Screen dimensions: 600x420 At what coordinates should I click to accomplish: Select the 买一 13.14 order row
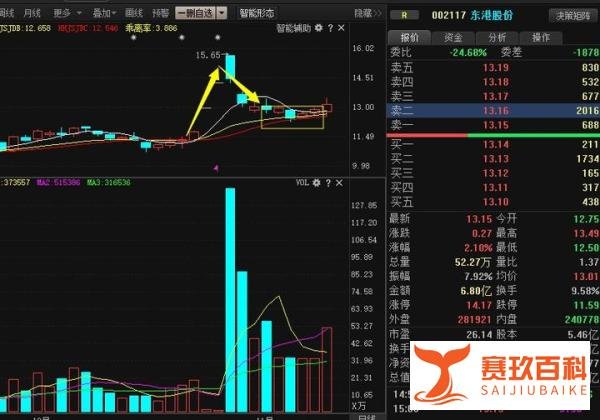coord(494,144)
